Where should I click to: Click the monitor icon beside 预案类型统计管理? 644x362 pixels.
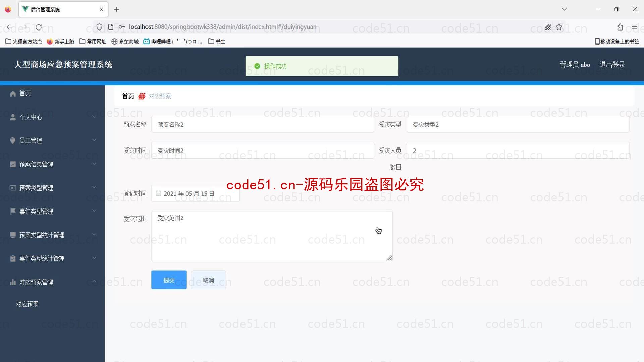pyautogui.click(x=13, y=235)
